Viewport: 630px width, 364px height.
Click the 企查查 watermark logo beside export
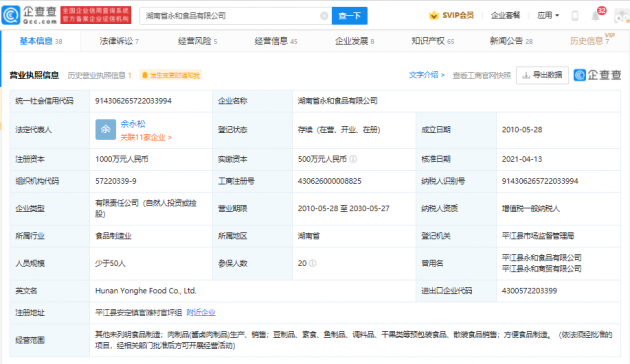click(x=597, y=75)
